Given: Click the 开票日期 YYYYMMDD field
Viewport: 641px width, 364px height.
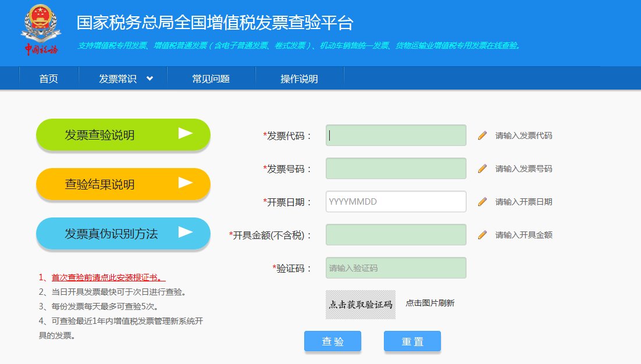Looking at the screenshot, I should coord(395,201).
